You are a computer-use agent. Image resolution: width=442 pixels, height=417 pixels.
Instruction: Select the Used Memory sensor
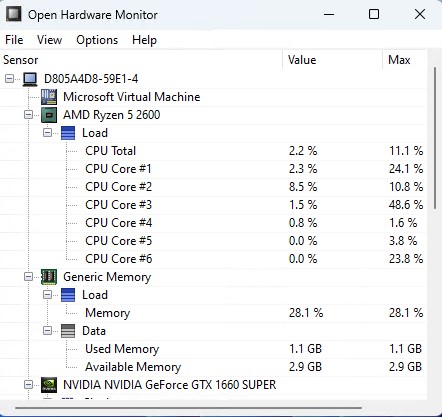click(x=122, y=349)
